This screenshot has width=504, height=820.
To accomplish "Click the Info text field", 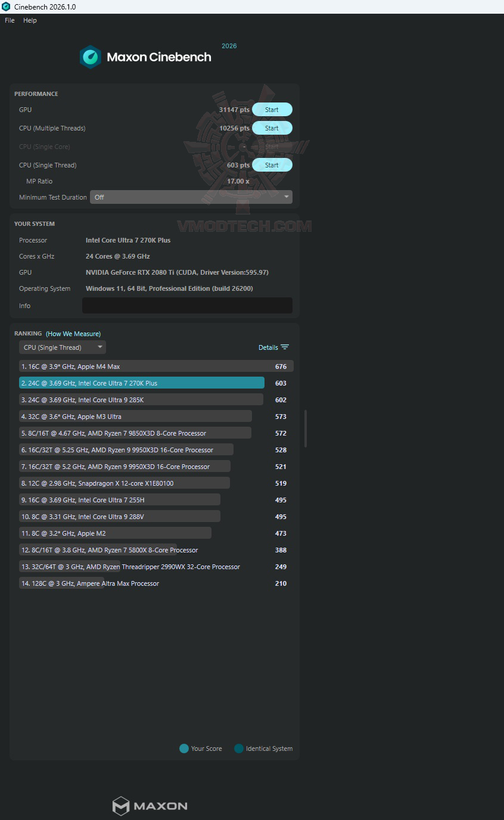I will coord(187,306).
